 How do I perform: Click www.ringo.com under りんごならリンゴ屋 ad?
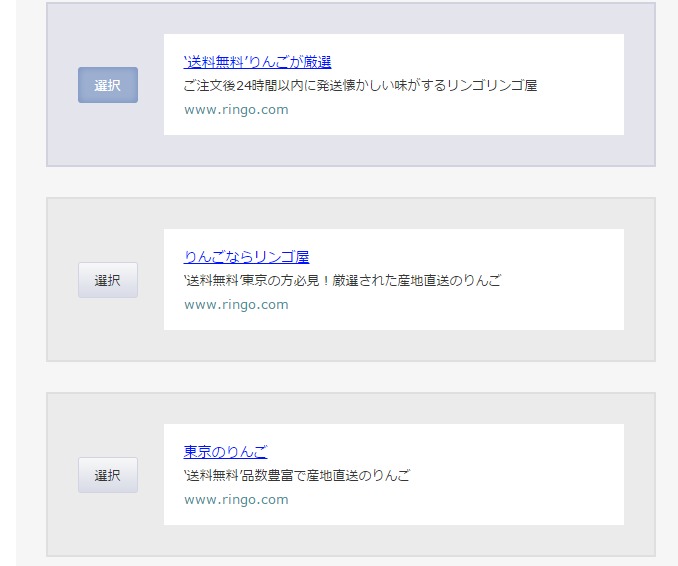tap(236, 305)
